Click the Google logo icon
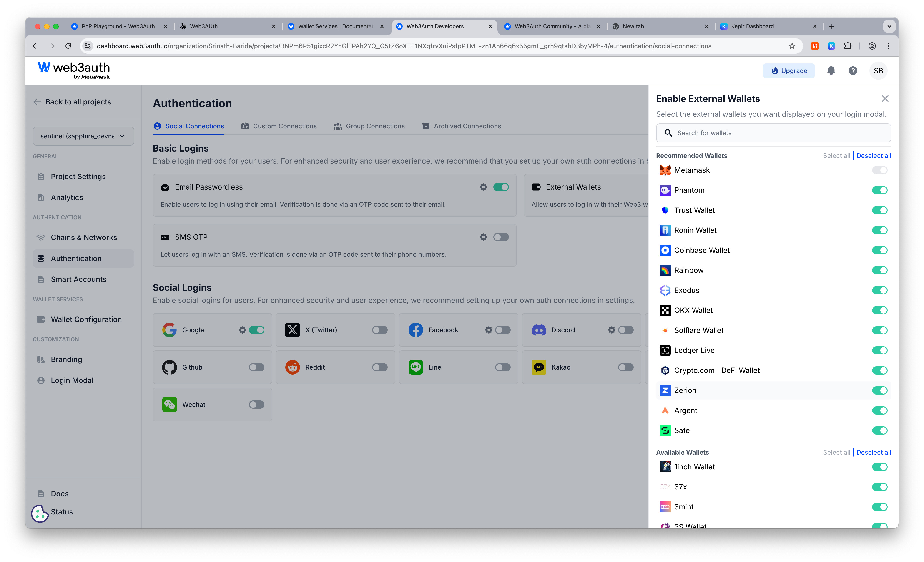This screenshot has height=562, width=924. 169,330
